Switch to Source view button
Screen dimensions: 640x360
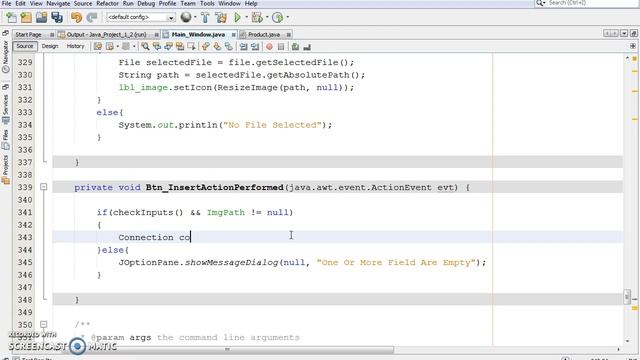pyautogui.click(x=25, y=47)
